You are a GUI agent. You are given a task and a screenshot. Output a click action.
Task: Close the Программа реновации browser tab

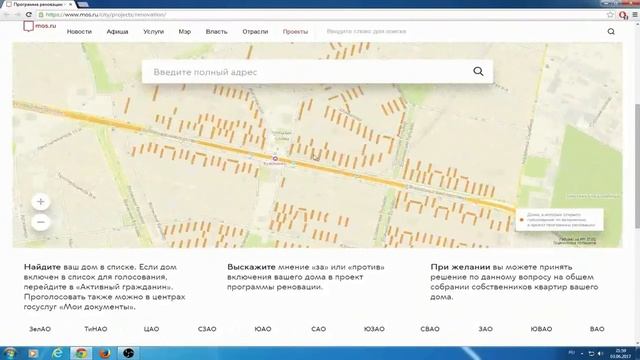pos(71,4)
